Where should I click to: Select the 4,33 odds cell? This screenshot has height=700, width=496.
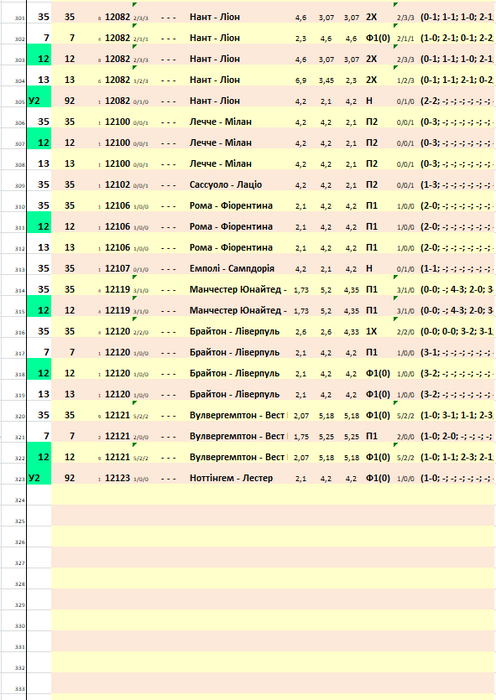351,332
